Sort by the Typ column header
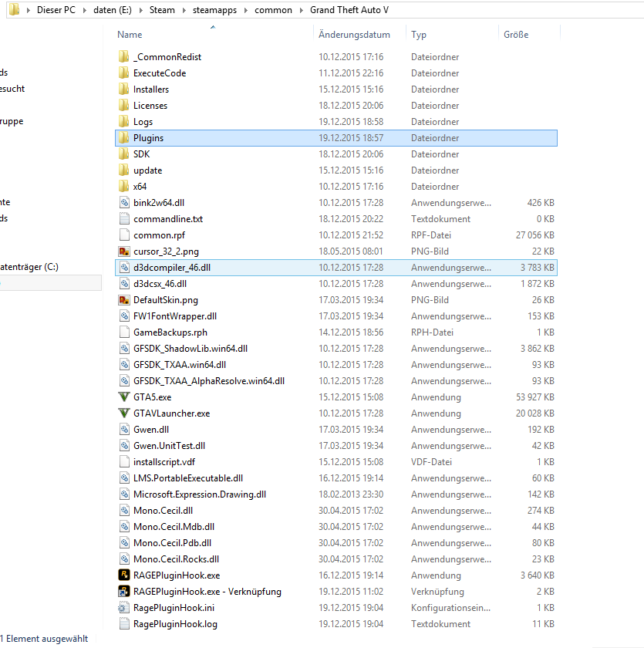Image resolution: width=644 pixels, height=648 pixels. point(419,35)
